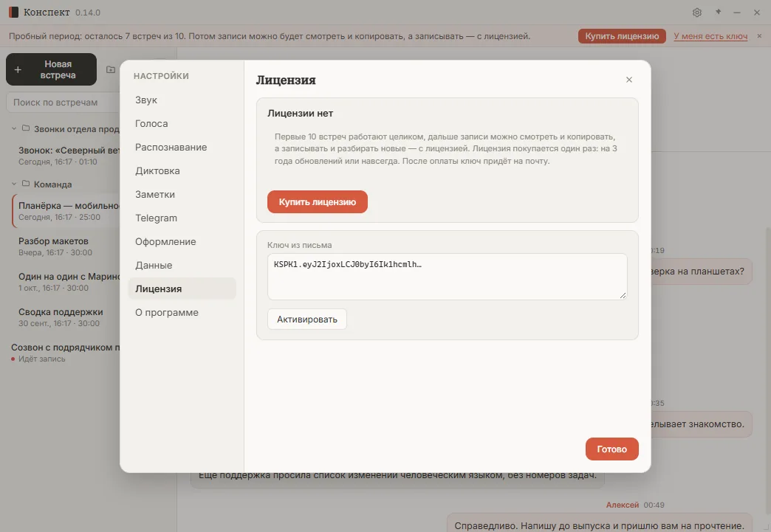
Task: Open the Заметки settings section
Action: (182, 194)
